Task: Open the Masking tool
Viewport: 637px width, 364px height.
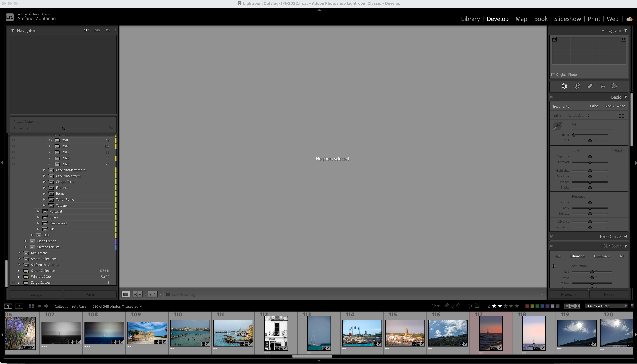Action: click(614, 86)
